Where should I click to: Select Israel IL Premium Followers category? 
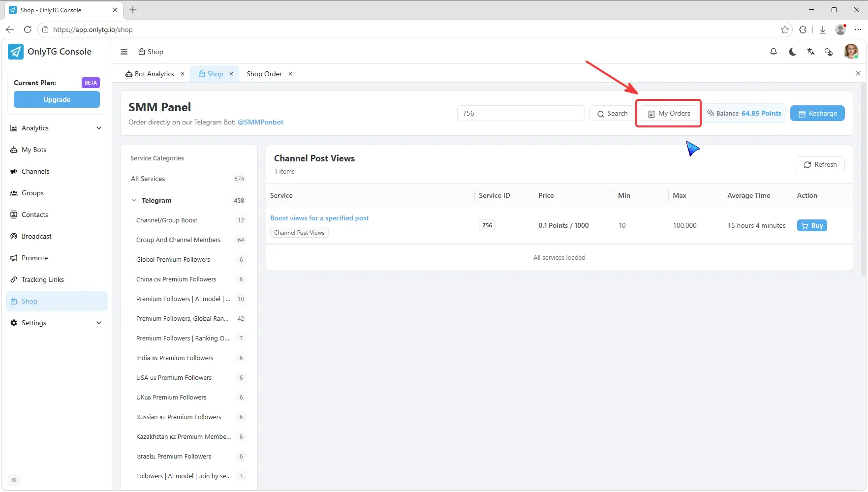pos(188,456)
